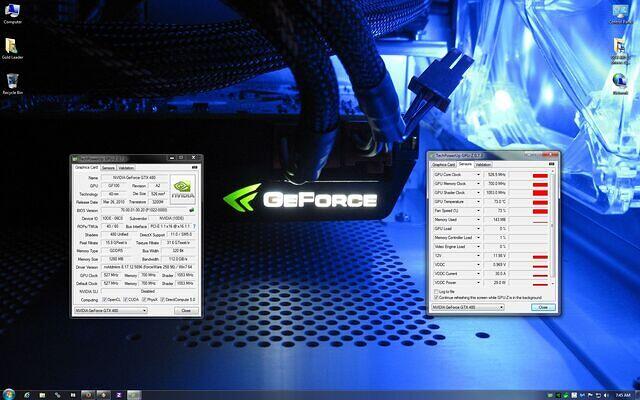Switch to Sensors tab in Graphics Card window
The image size is (640, 400).
(108, 168)
